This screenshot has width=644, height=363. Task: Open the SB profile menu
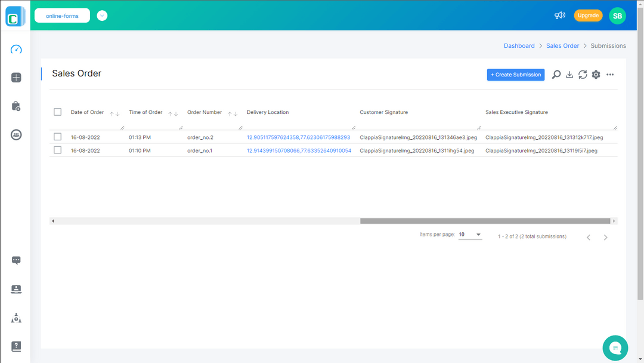point(617,15)
